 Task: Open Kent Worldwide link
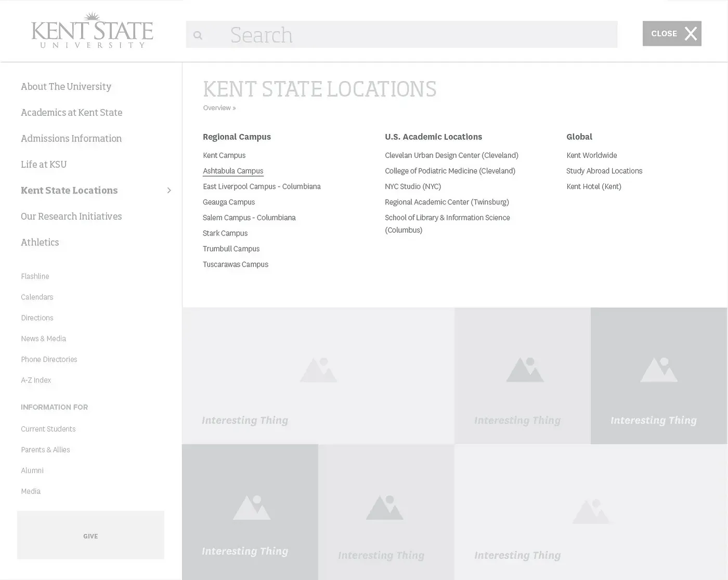pos(592,155)
